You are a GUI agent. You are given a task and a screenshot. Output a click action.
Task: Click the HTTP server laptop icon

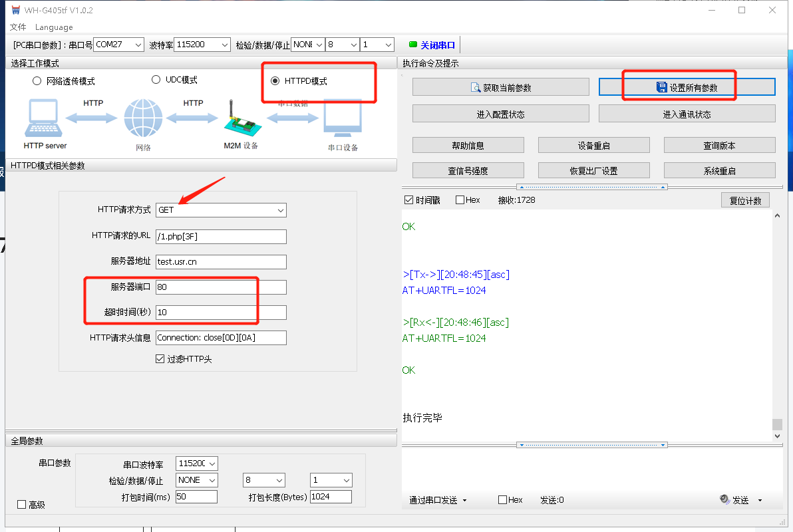(x=45, y=118)
